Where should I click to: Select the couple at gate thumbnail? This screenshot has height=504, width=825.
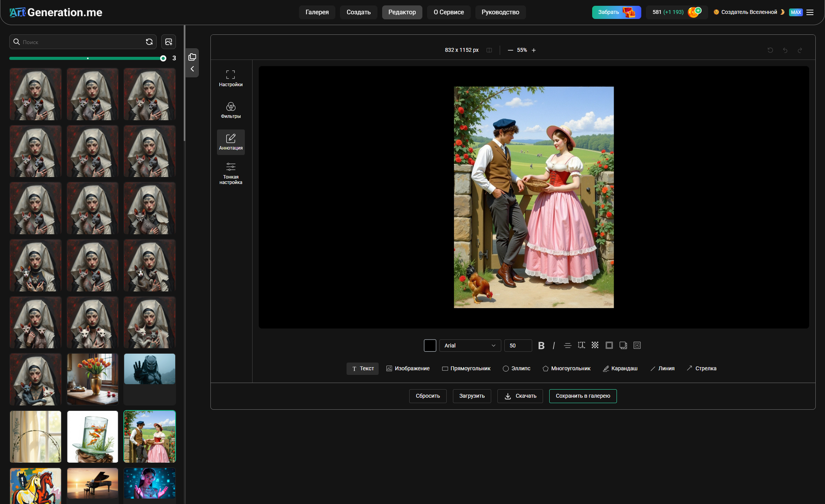(150, 437)
